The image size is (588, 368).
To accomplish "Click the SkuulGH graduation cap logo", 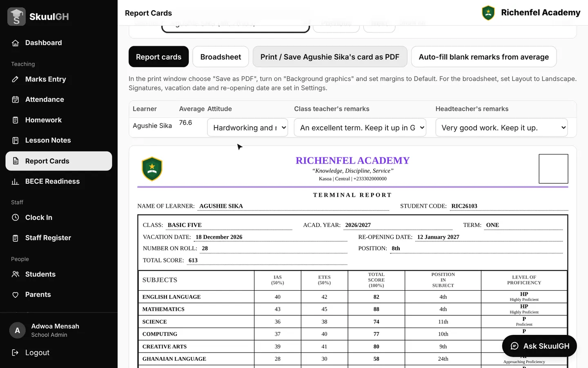I will 16,16.
